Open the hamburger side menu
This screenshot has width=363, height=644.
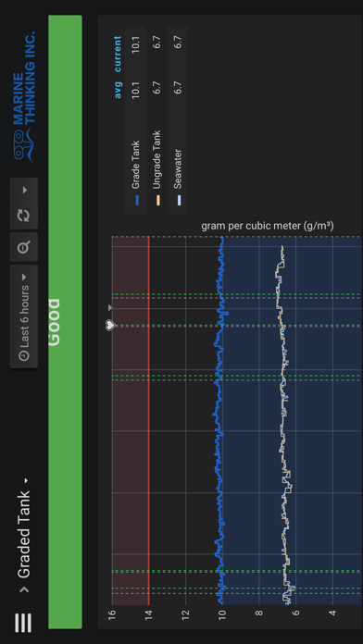click(x=23, y=623)
